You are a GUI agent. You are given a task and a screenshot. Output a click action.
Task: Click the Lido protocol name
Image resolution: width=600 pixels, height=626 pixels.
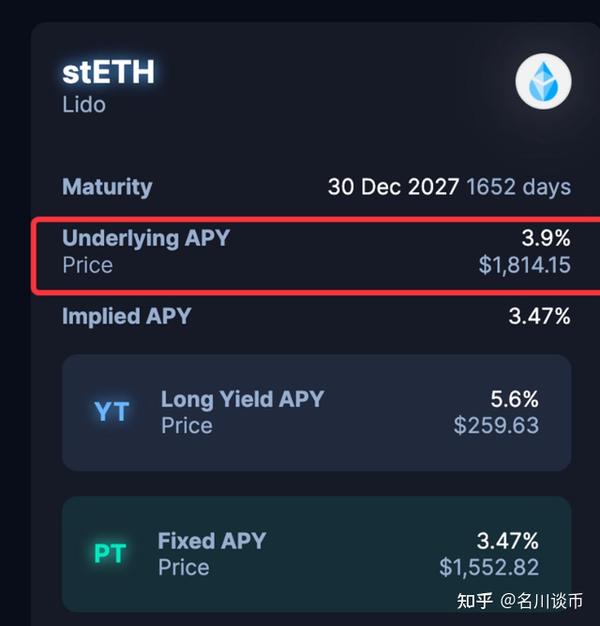84,104
